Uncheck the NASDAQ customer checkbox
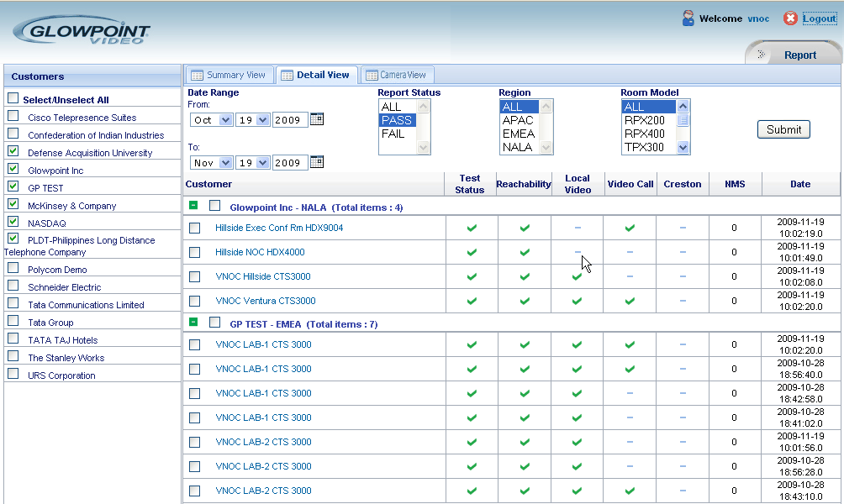The width and height of the screenshot is (844, 504). [x=13, y=222]
